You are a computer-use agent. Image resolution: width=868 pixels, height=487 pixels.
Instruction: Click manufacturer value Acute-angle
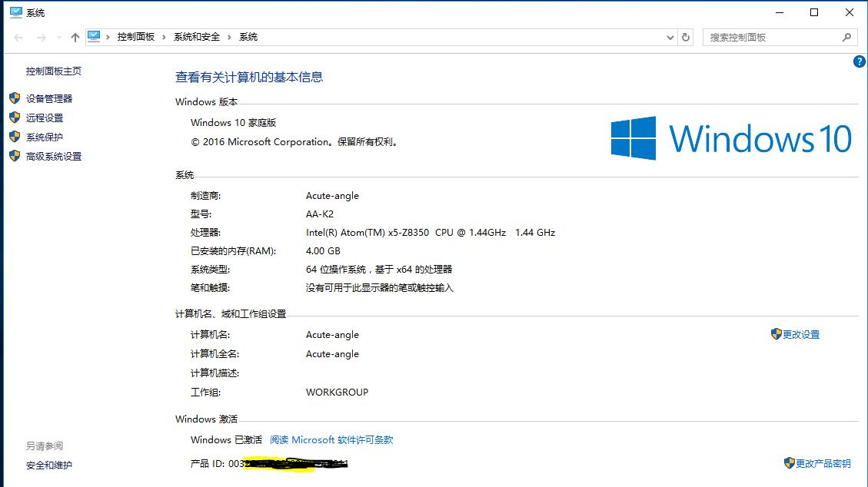click(332, 196)
